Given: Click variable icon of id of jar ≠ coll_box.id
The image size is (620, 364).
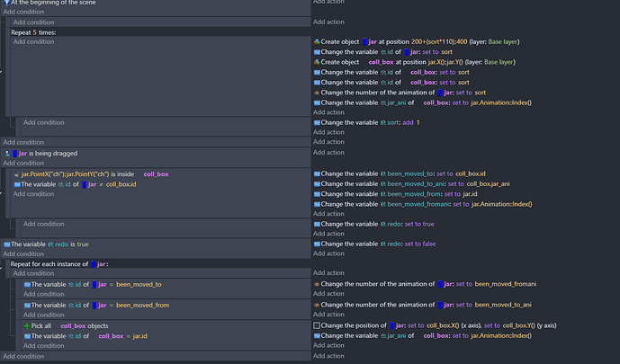Looking at the screenshot, I should [17, 185].
